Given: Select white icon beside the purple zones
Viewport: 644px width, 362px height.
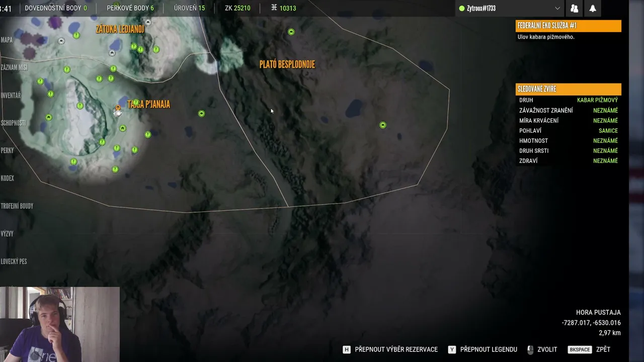Looking at the screenshot, I should [61, 41].
